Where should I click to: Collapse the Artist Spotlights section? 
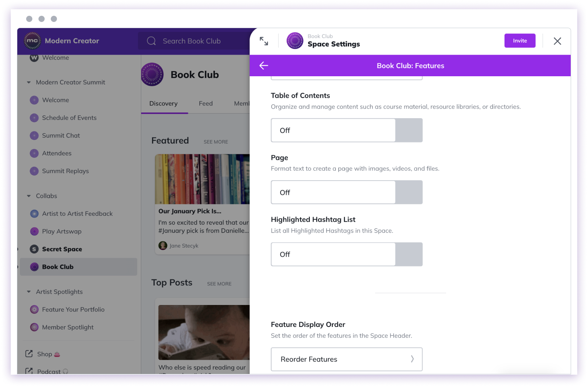(29, 292)
